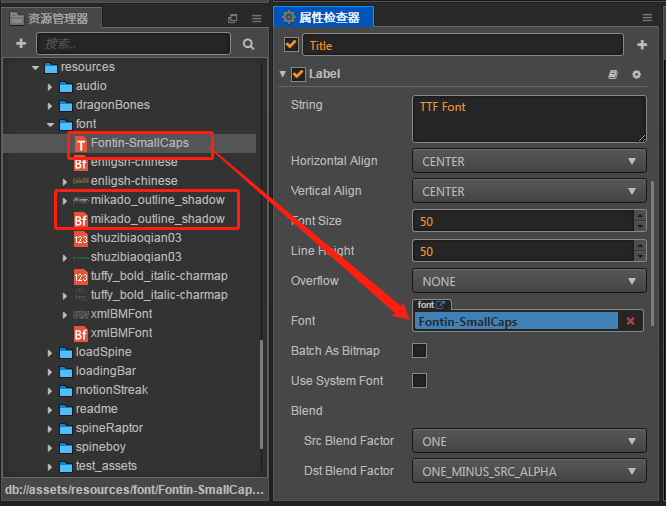Viewport: 666px width, 506px height.
Task: Click the Line Height value field
Action: point(523,251)
